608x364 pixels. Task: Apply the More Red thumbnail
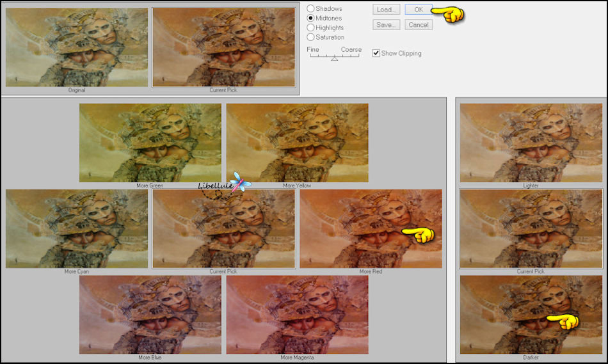coord(371,229)
